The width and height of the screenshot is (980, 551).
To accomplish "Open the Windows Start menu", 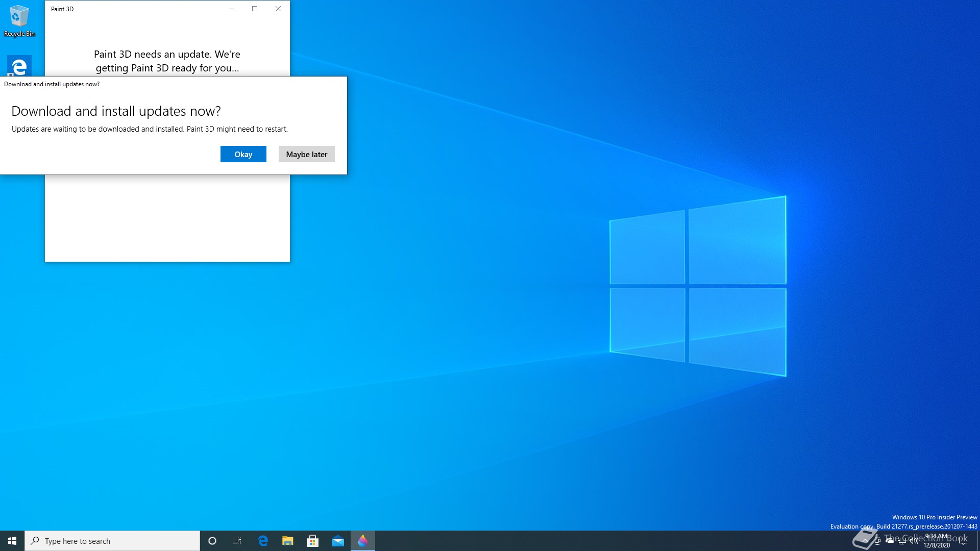I will click(12, 541).
